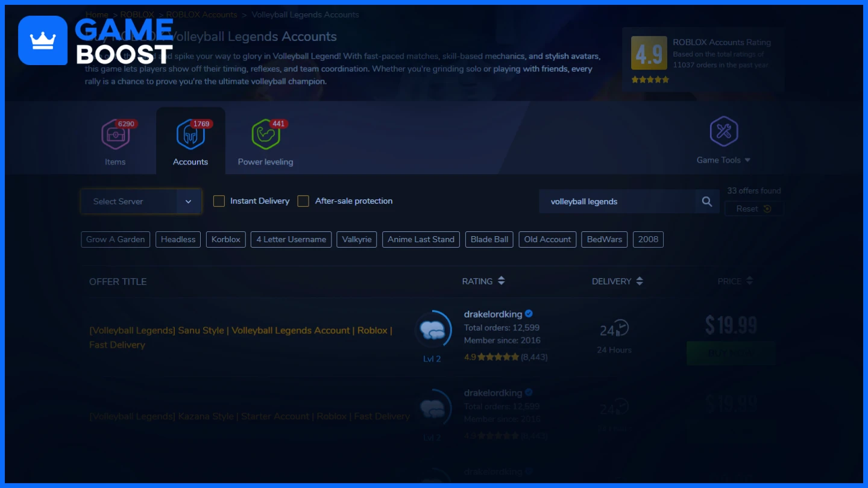Click the 24 Hours delivery clock in Sanu row
Image resolution: width=868 pixels, height=488 pixels.
(614, 329)
